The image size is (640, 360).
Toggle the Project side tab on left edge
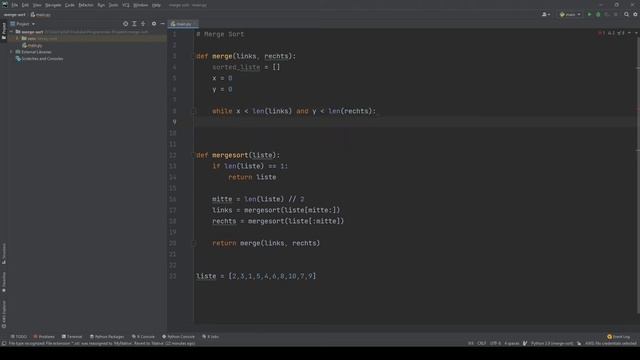click(4, 31)
